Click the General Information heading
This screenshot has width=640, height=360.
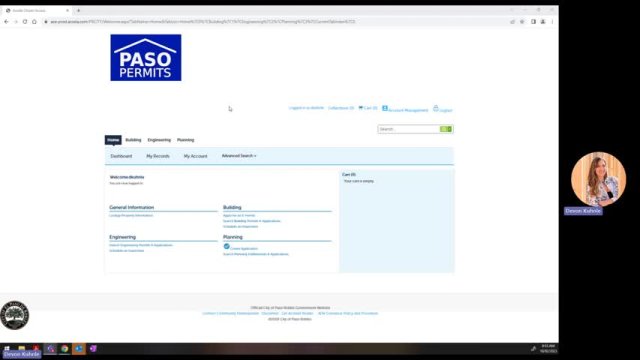tap(131, 207)
